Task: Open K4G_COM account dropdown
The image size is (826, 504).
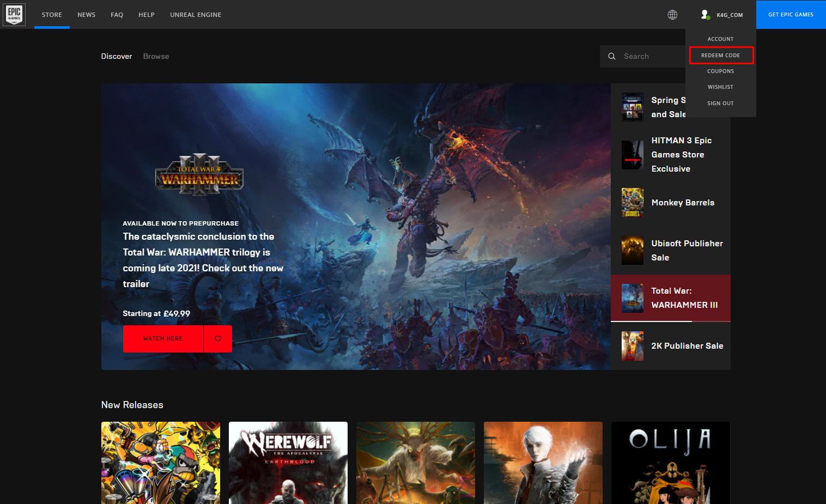Action: [x=730, y=15]
